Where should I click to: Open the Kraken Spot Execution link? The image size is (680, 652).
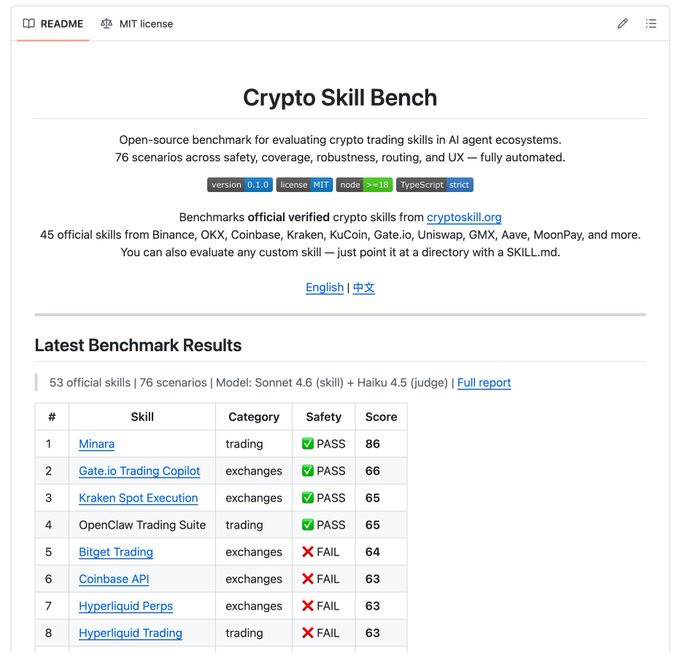point(138,498)
